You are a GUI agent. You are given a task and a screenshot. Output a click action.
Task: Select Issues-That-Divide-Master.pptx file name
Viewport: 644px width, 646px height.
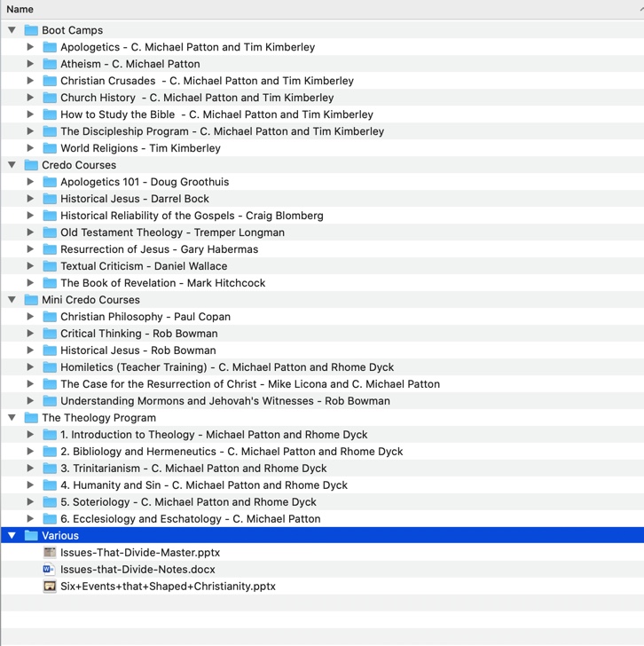click(140, 552)
